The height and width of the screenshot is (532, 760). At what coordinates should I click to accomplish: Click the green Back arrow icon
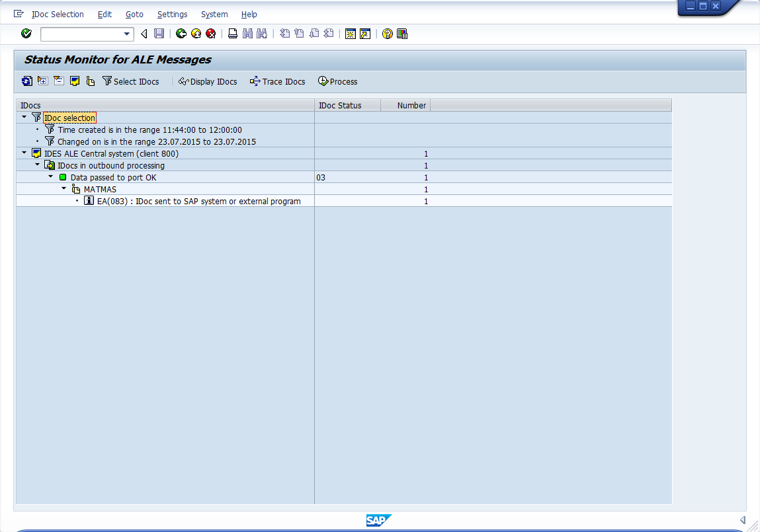[x=181, y=34]
